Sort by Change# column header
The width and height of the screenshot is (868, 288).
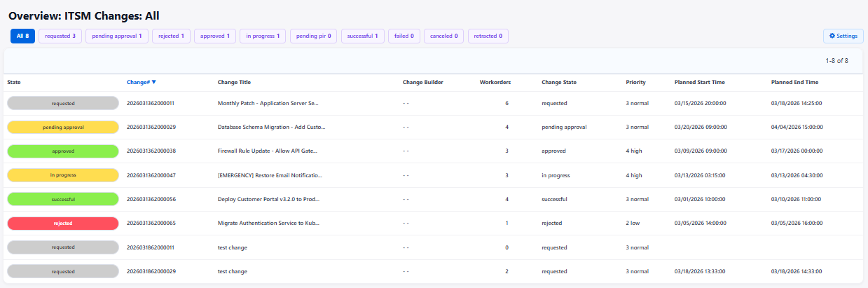(141, 82)
